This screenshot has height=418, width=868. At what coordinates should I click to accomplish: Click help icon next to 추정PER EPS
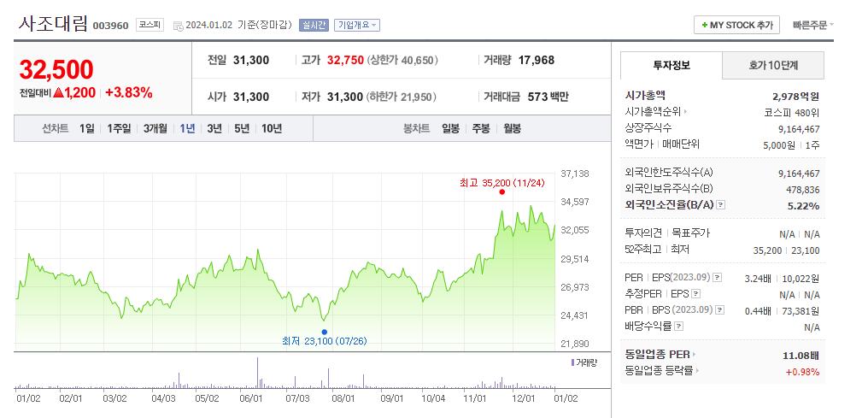[696, 294]
